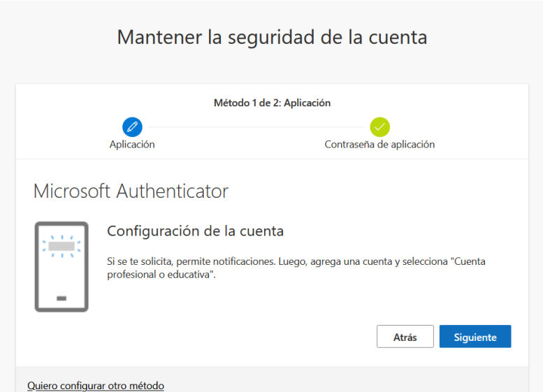Select the Aplicación step label
Screen dimensions: 543x392
pyautogui.click(x=132, y=145)
